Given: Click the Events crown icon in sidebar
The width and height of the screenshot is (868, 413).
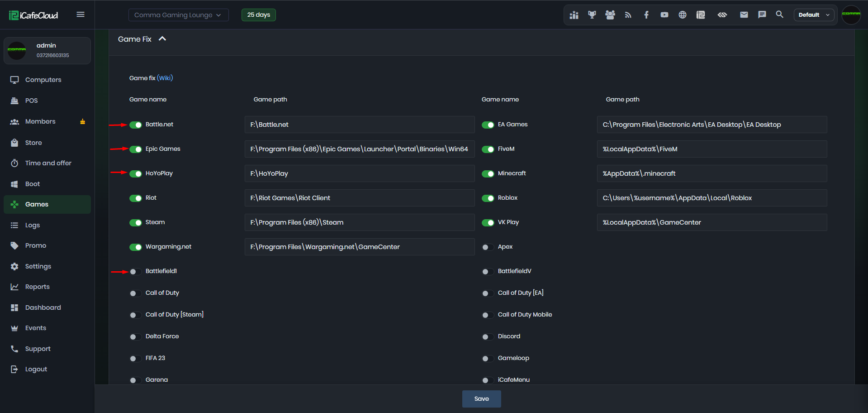Looking at the screenshot, I should (x=14, y=328).
